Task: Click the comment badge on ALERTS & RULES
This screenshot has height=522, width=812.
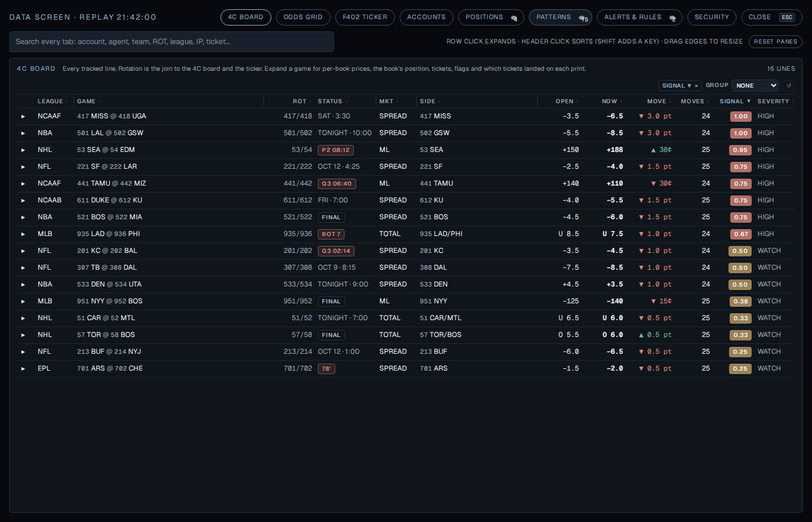Action: coord(672,18)
